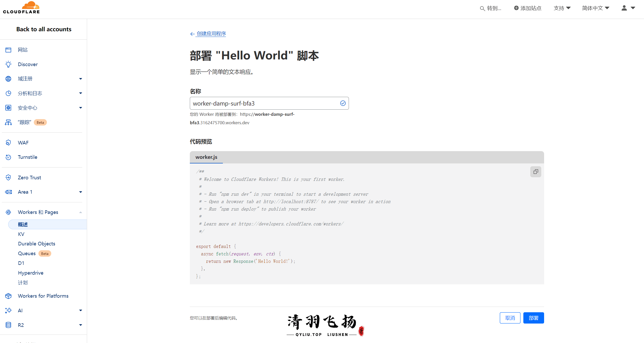Click the 安全中心 security icon
This screenshot has width=644, height=343.
8,108
